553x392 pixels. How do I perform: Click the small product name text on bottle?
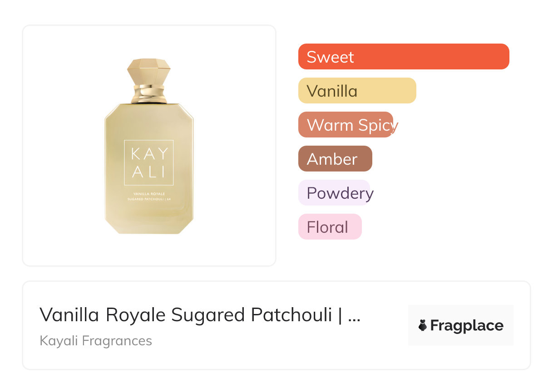click(x=149, y=196)
